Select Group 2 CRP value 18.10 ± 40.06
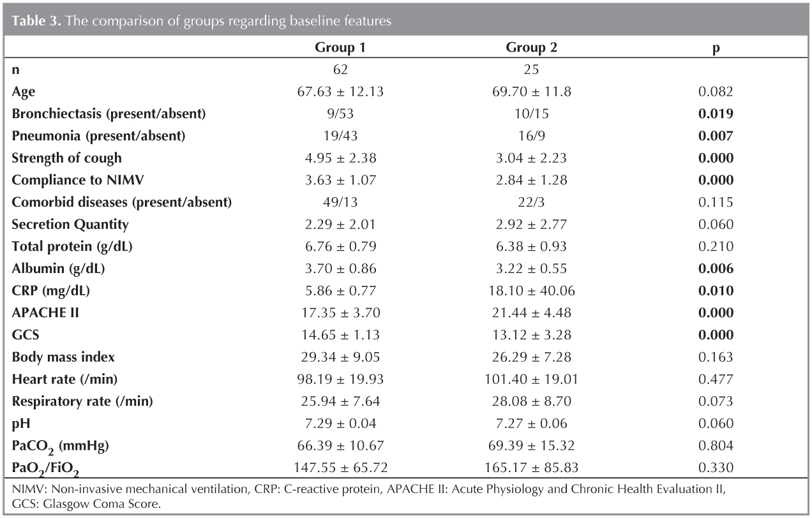The height and width of the screenshot is (518, 812). [531, 291]
